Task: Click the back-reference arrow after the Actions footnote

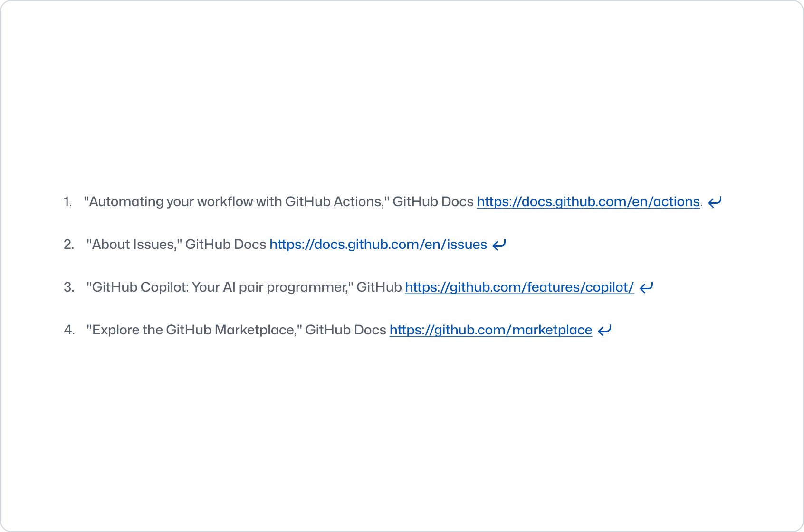Action: tap(715, 202)
